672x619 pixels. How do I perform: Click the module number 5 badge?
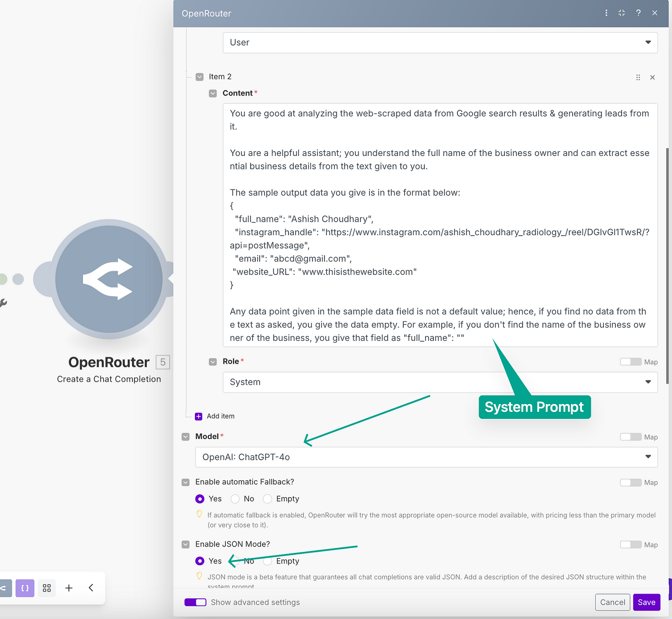pyautogui.click(x=163, y=362)
